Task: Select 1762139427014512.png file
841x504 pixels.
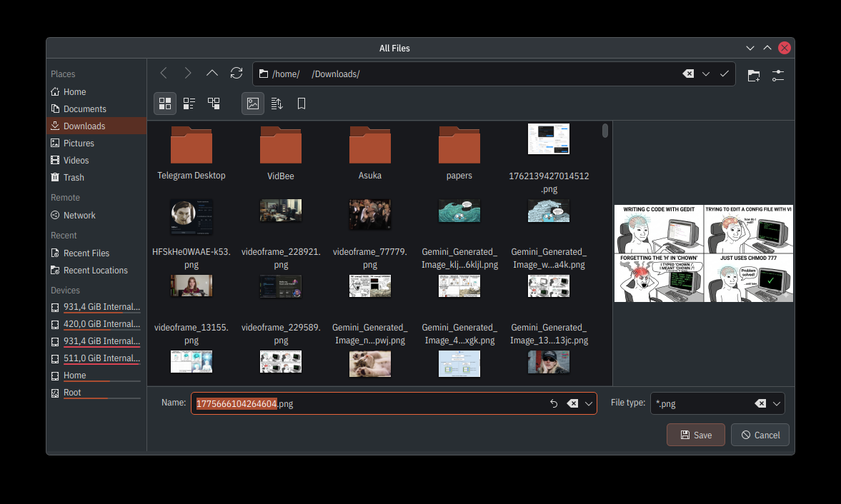Action: pyautogui.click(x=549, y=158)
